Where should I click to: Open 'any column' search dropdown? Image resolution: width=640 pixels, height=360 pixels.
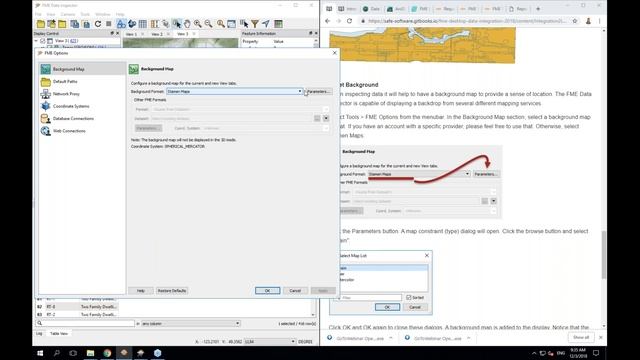(190, 323)
